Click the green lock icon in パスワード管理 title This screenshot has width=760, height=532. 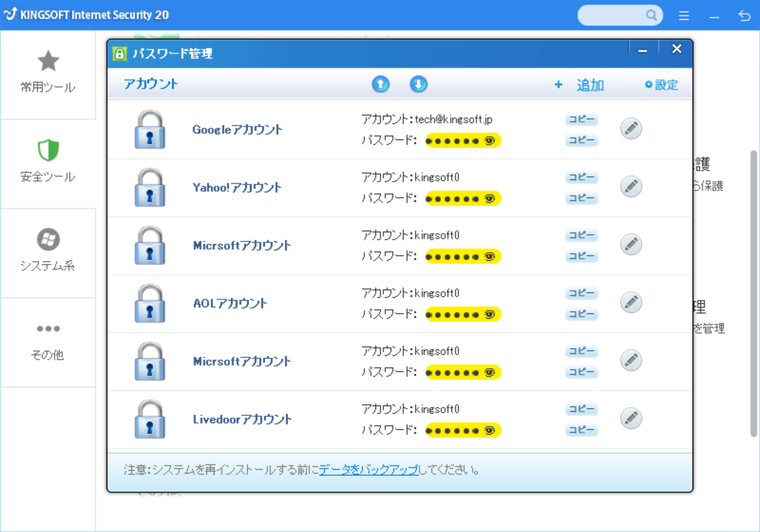(119, 54)
